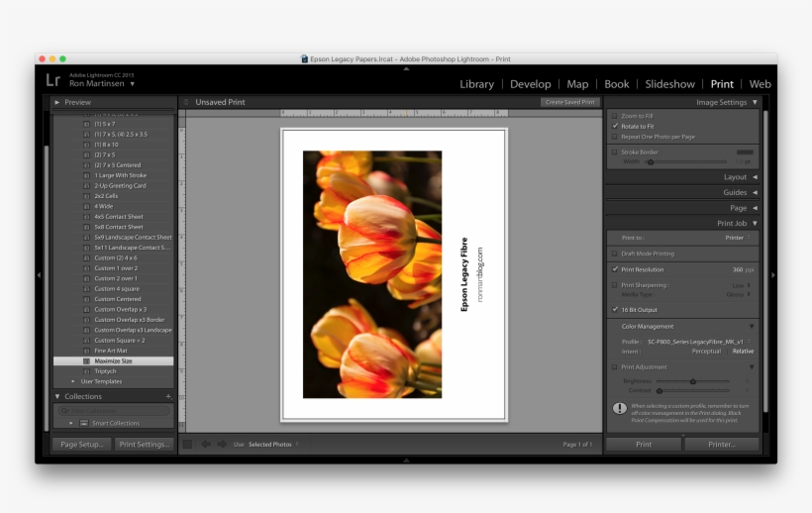Add a collection with the plus icon
Image resolution: width=812 pixels, height=513 pixels.
[168, 396]
